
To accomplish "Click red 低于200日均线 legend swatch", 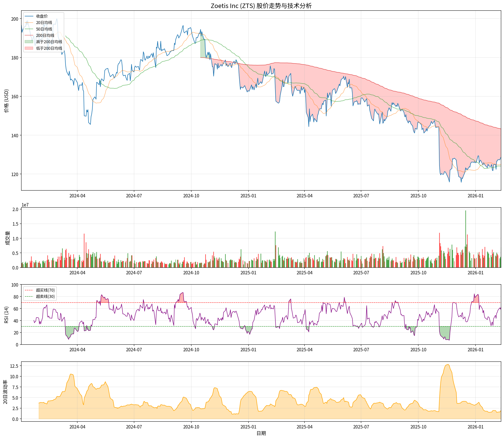I will (x=29, y=48).
